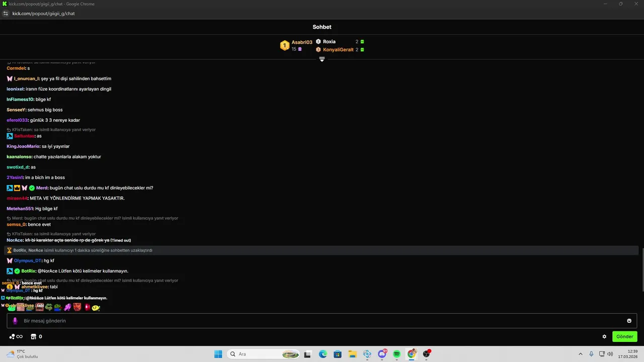Click the miraen44 username
This screenshot has height=362, width=644.
click(17, 198)
